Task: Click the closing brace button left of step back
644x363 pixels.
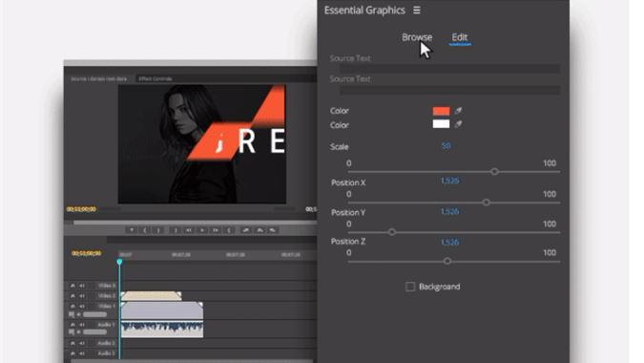Action: pyautogui.click(x=176, y=230)
